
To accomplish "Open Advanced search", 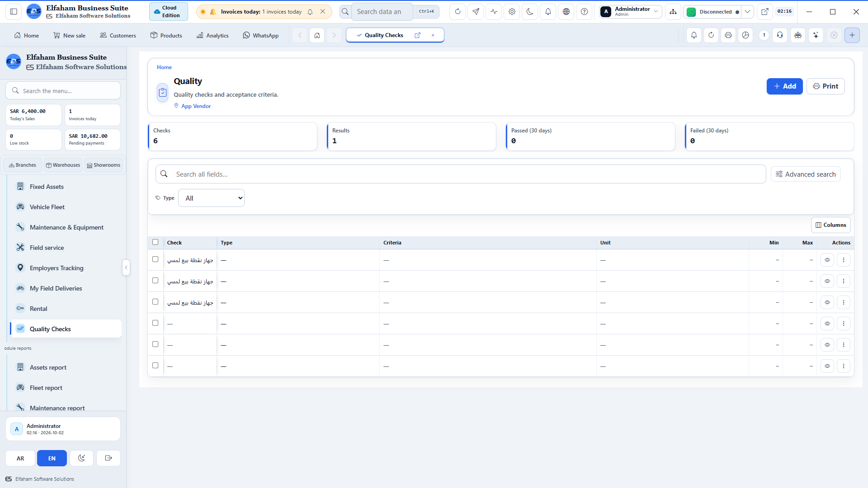I will pyautogui.click(x=806, y=174).
